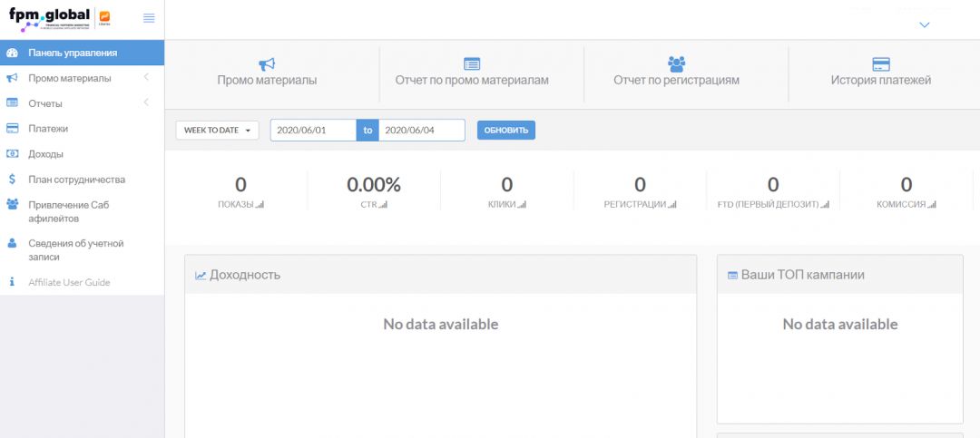The image size is (980, 438).
Task: Expand the Отчеты sidebar submenu
Action: pos(146,103)
